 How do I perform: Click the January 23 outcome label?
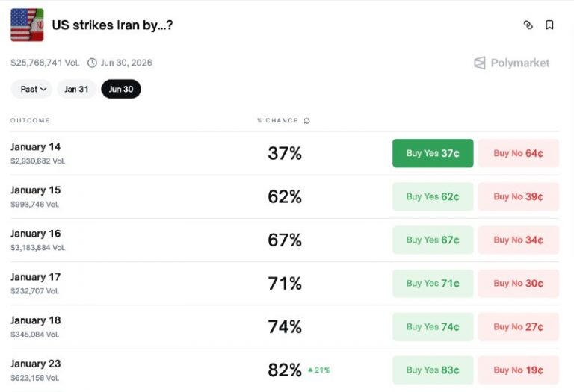click(x=36, y=364)
